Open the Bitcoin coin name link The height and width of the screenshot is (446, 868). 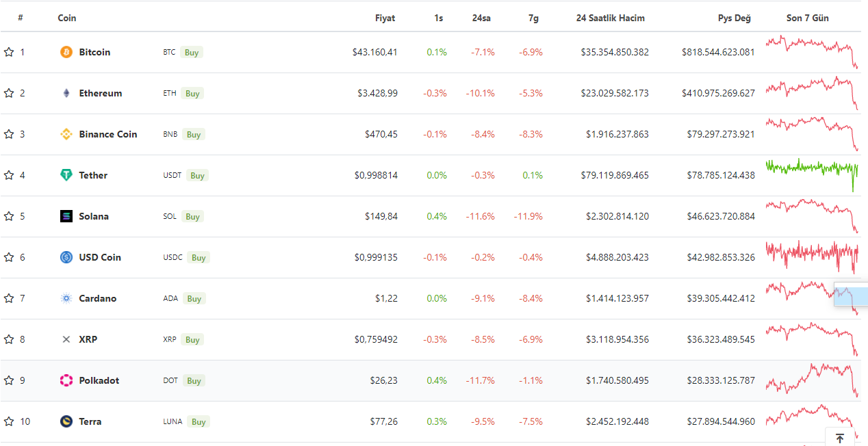(x=94, y=52)
